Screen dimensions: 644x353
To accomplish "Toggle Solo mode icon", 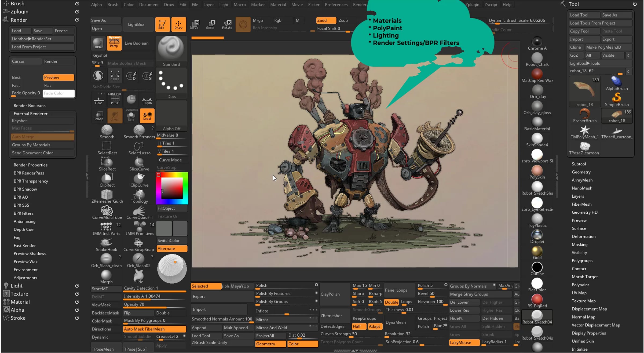I will [131, 116].
